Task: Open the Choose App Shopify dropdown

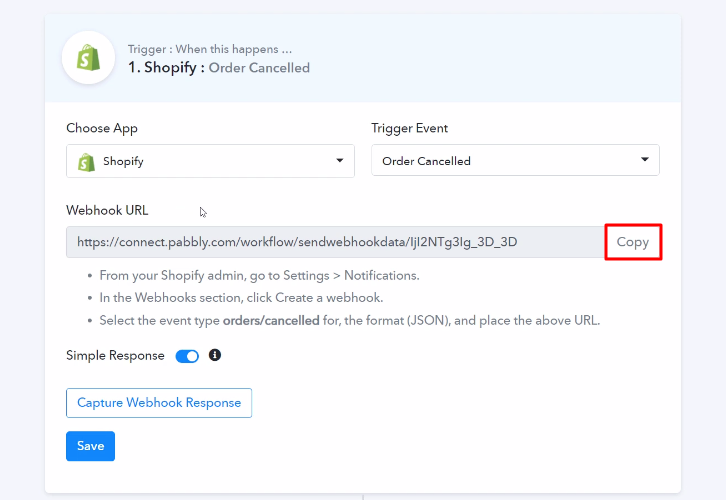Action: [210, 161]
